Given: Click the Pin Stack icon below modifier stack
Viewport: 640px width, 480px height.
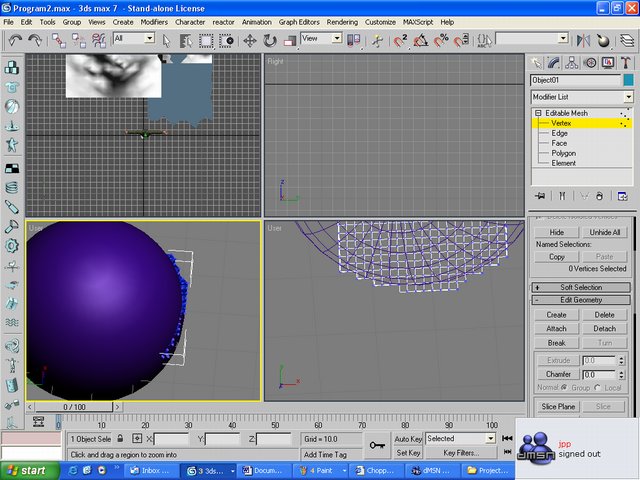Looking at the screenshot, I should [x=540, y=195].
